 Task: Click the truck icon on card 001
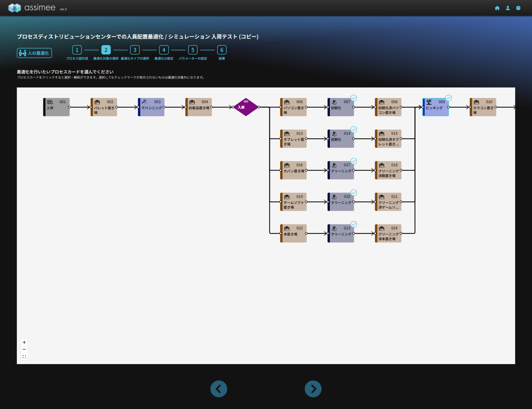pos(50,102)
